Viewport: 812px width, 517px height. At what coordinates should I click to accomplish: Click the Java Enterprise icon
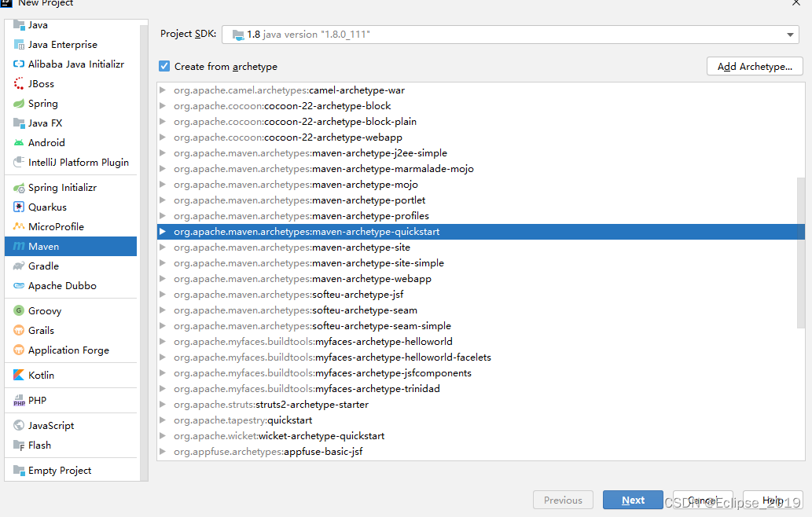tap(19, 45)
